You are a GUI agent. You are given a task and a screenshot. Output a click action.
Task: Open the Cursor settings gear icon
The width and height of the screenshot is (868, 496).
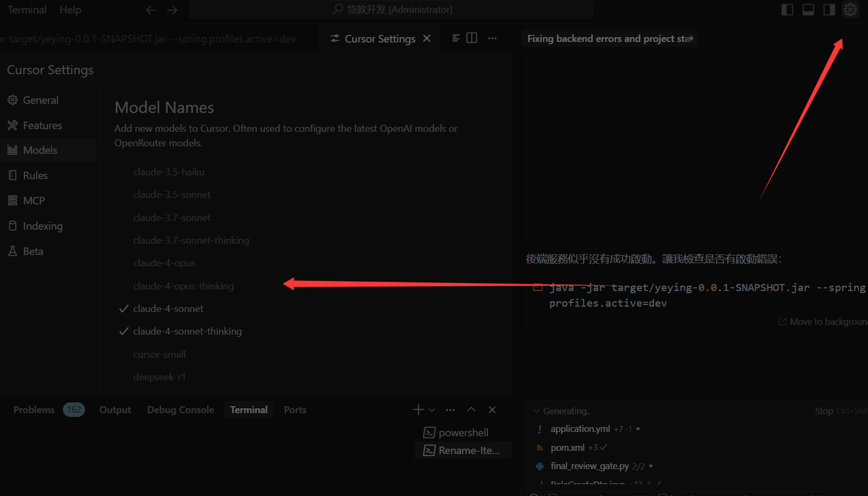coord(850,10)
